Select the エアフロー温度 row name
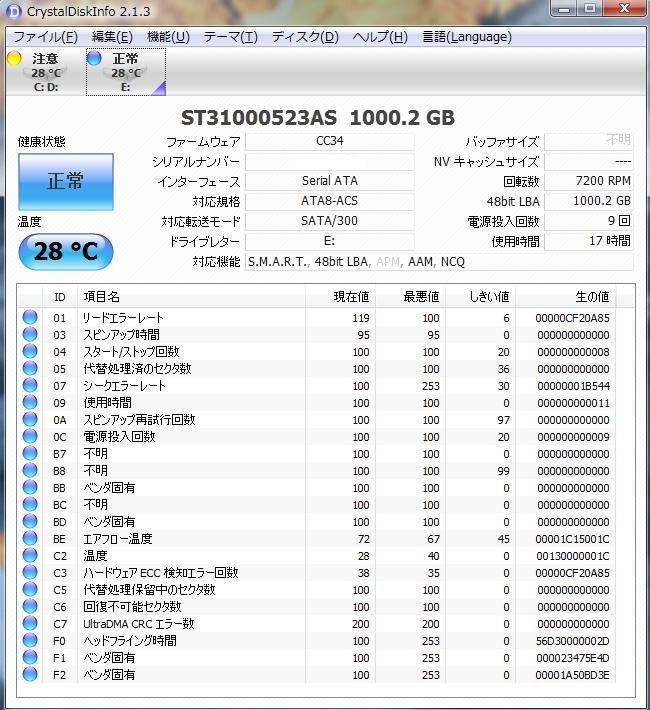This screenshot has height=710, width=650. [x=118, y=539]
